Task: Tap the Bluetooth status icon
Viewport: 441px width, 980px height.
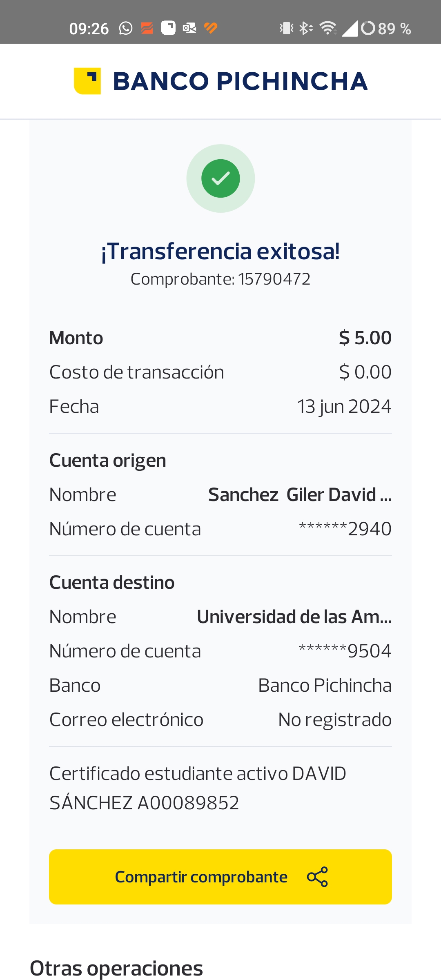Action: 305,28
